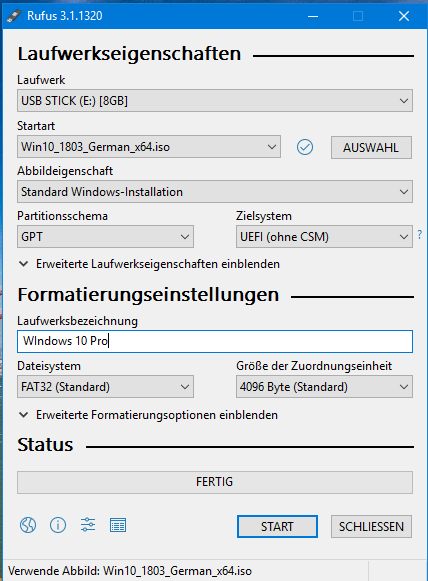428x581 pixels.
Task: Click the Rufus USB drive title icon
Action: (14, 16)
